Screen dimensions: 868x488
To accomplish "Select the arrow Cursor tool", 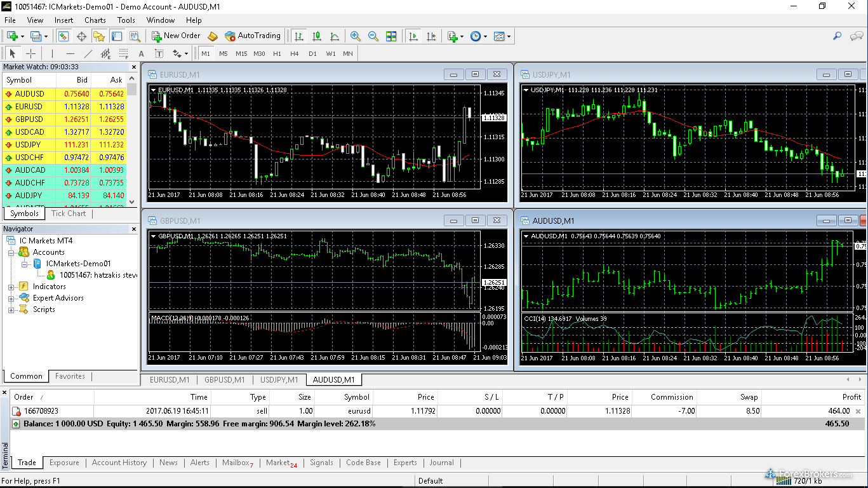I will [13, 53].
